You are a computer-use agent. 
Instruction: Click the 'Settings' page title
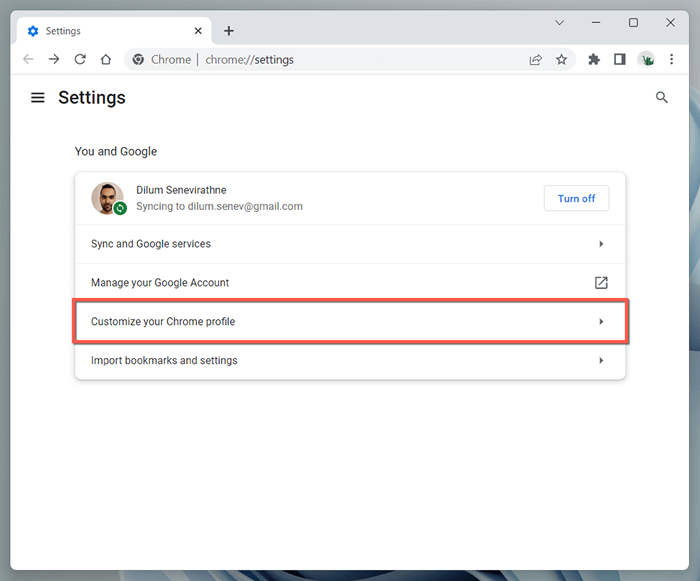coord(92,97)
